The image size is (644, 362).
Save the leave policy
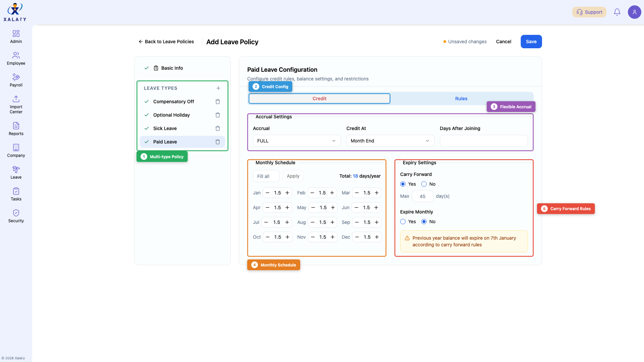click(531, 42)
